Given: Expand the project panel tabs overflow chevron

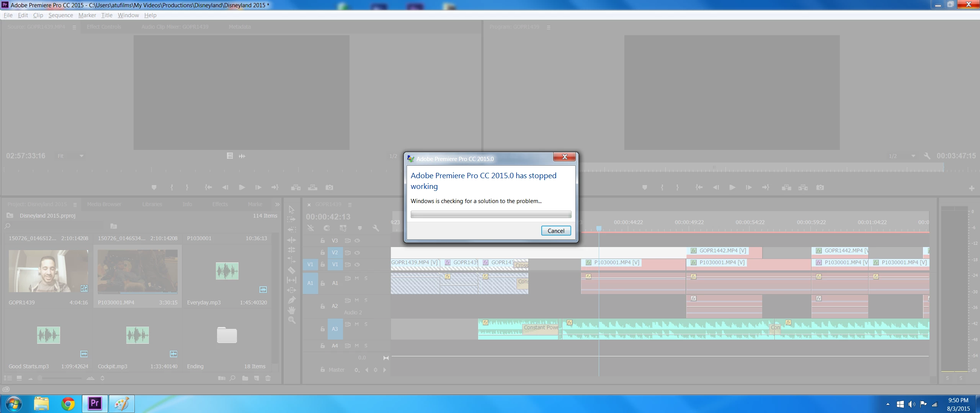Looking at the screenshot, I should point(277,204).
